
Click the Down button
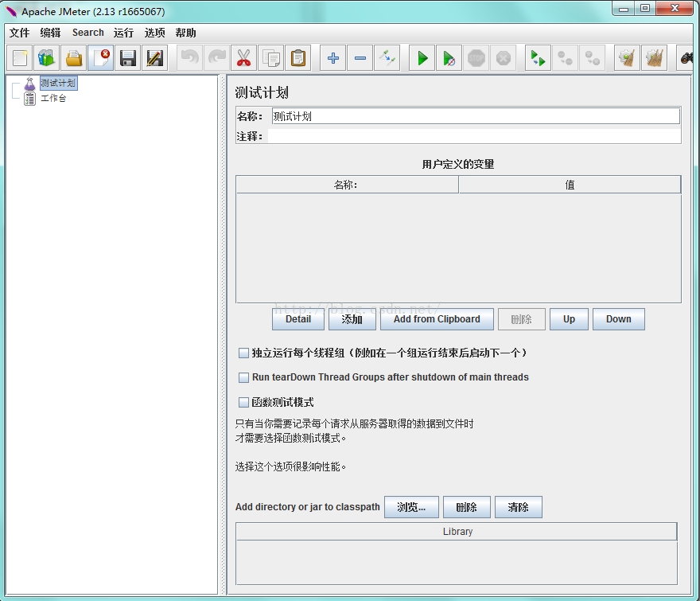(619, 319)
